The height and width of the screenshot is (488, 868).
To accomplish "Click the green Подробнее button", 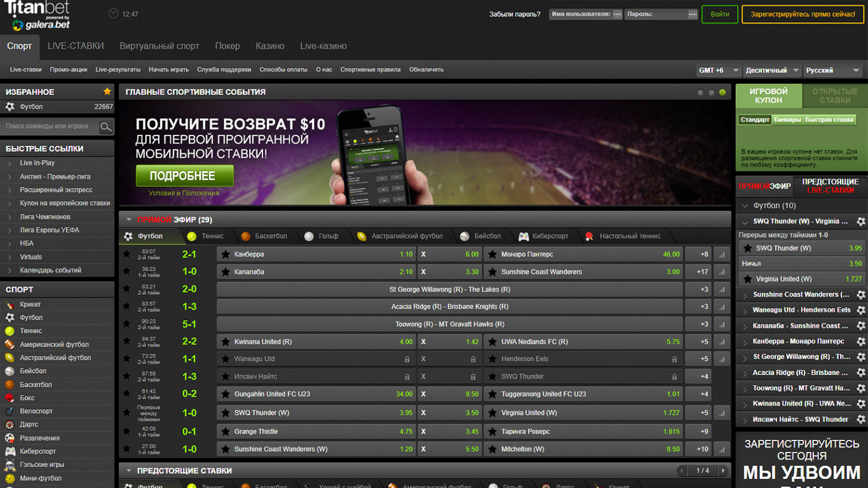I will pyautogui.click(x=184, y=176).
